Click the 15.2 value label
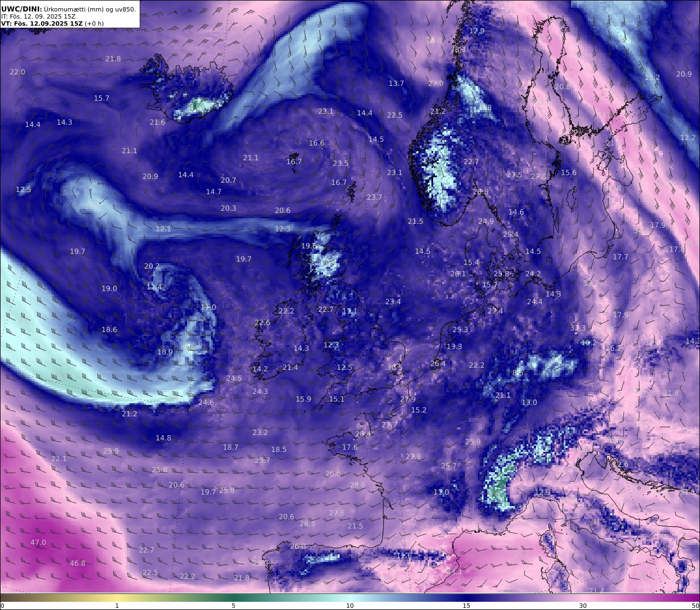 click(x=419, y=410)
